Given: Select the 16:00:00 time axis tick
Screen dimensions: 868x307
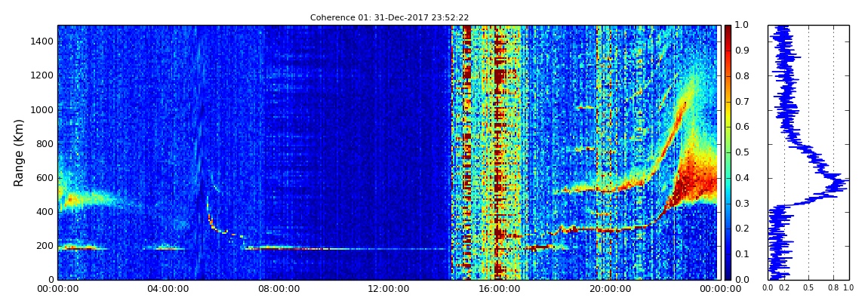Looking at the screenshot, I should coord(499,289).
